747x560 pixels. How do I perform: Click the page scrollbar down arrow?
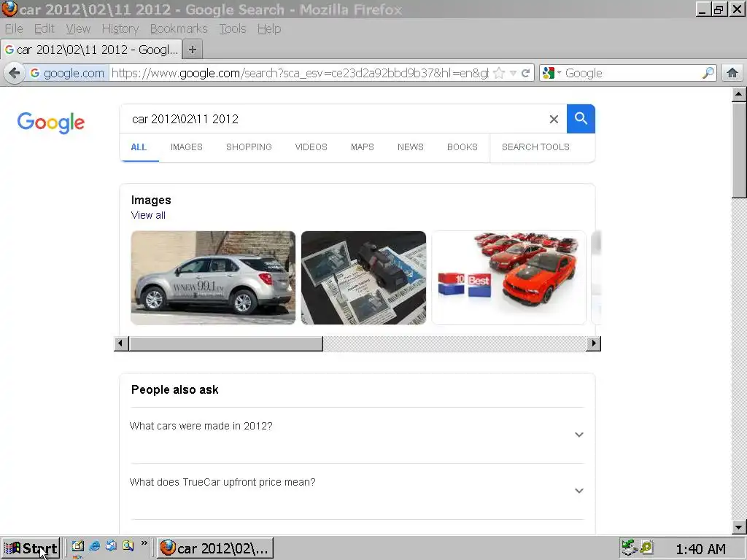point(739,527)
